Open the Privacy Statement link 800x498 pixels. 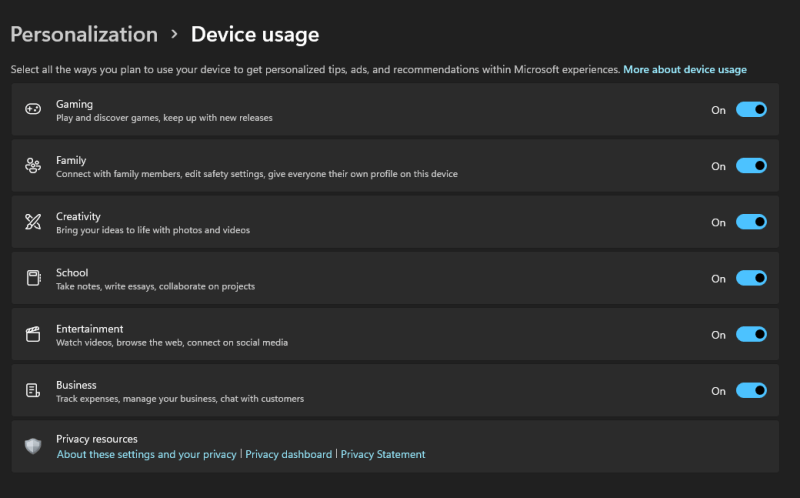(x=383, y=454)
